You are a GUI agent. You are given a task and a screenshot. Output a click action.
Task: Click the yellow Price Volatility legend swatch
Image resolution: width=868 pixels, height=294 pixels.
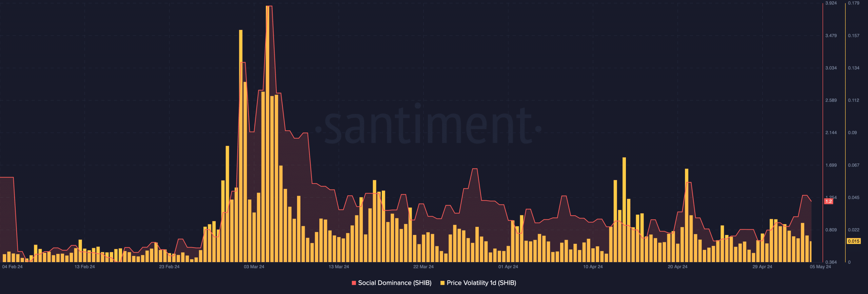click(442, 283)
